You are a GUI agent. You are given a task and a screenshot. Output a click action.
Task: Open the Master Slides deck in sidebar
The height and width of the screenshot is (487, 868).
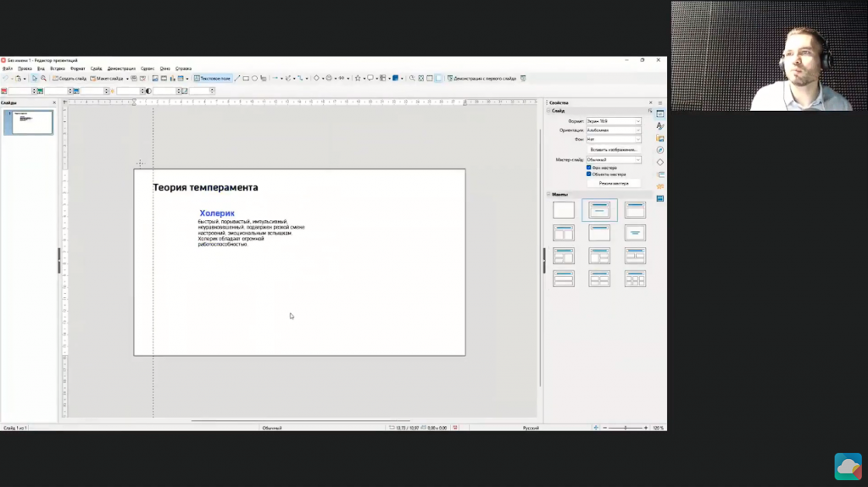pyautogui.click(x=659, y=198)
